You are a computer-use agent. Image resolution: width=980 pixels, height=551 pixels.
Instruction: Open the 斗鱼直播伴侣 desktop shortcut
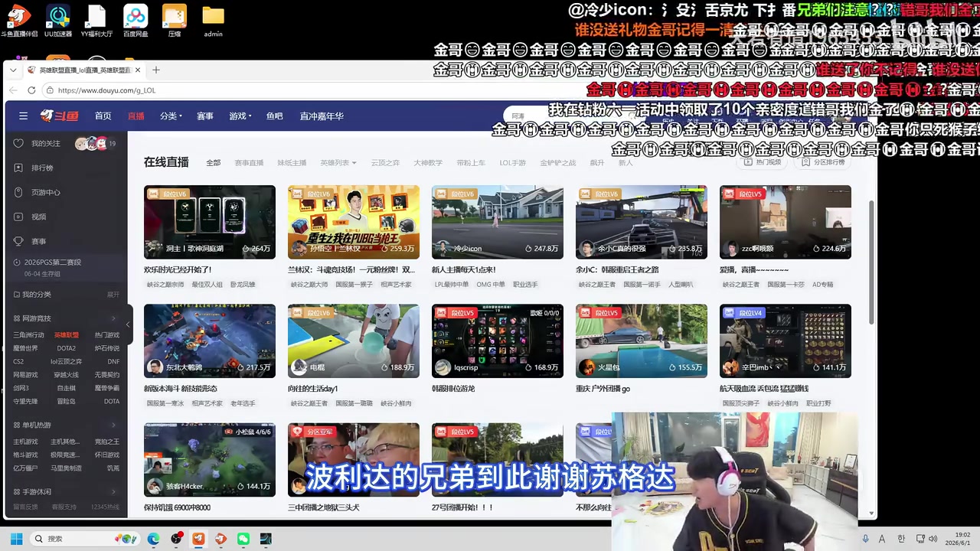click(x=19, y=21)
